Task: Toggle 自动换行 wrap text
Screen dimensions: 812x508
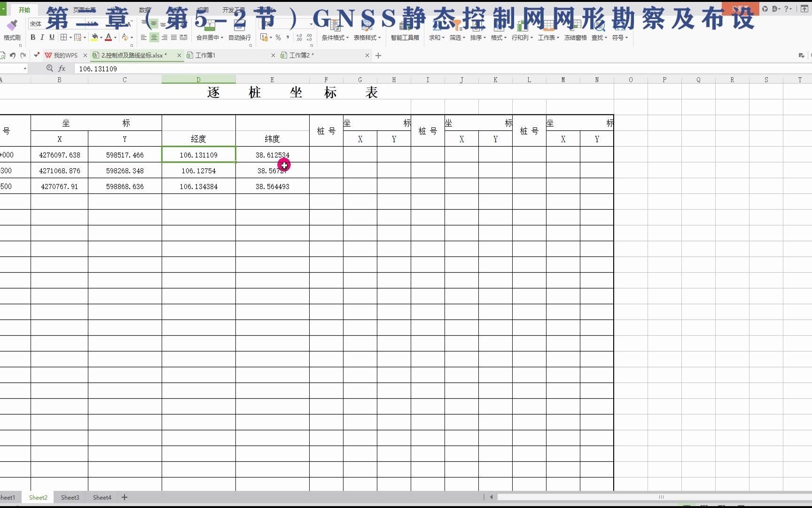Action: [x=240, y=32]
